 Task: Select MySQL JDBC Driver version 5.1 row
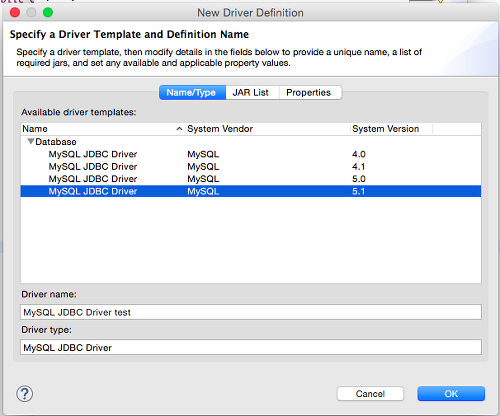point(251,191)
